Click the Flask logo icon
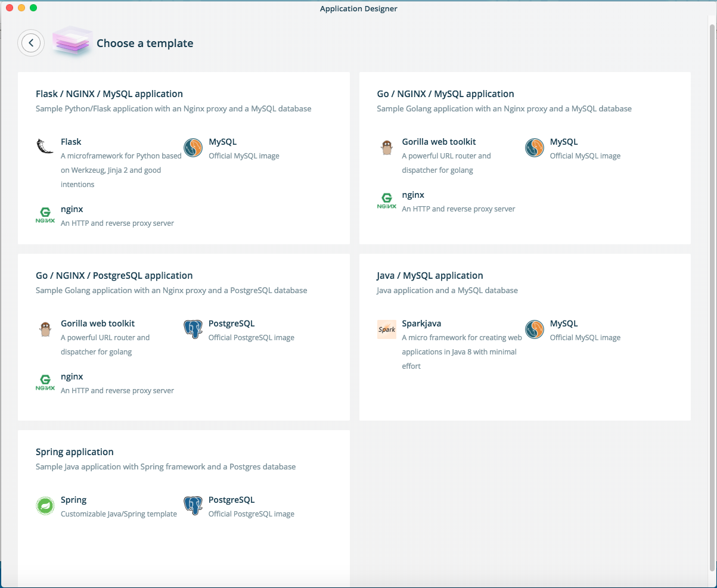The height and width of the screenshot is (588, 717). [45, 147]
